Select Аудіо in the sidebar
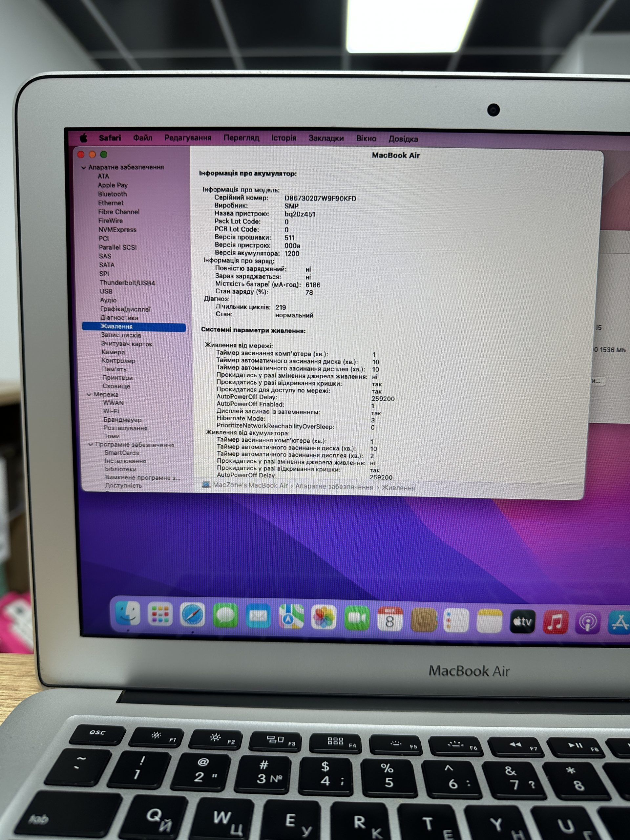The image size is (630, 840). (108, 300)
